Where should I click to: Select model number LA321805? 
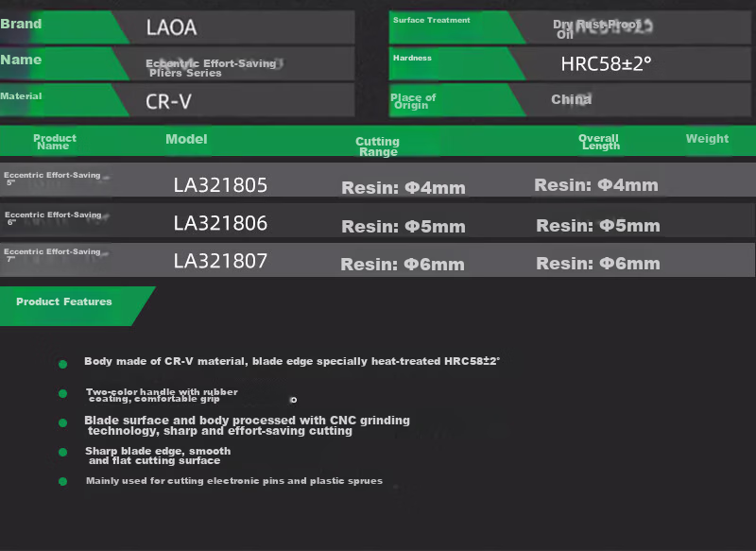coord(220,185)
